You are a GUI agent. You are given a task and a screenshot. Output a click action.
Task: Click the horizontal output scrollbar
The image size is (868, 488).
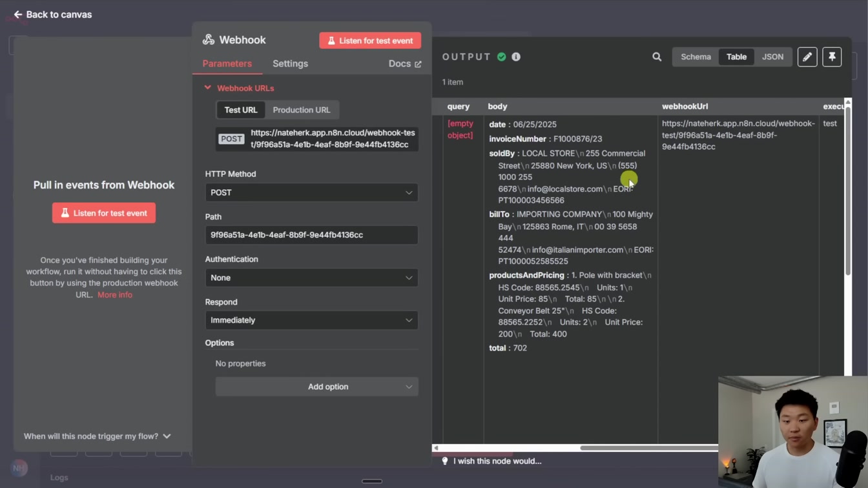pyautogui.click(x=649, y=448)
